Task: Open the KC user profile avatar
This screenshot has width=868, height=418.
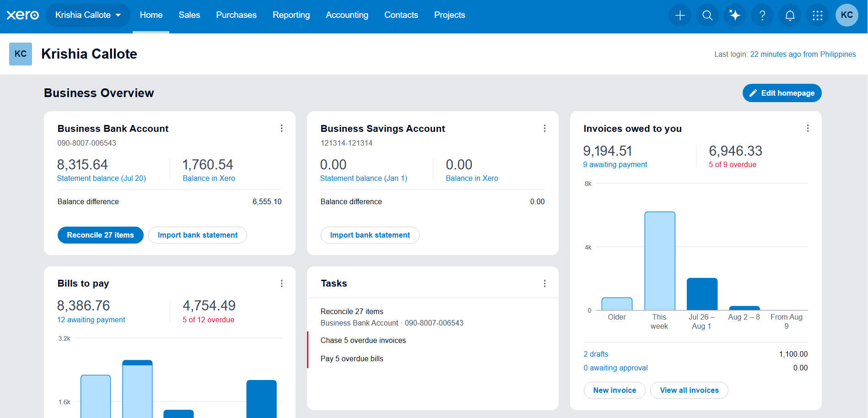Action: tap(847, 15)
